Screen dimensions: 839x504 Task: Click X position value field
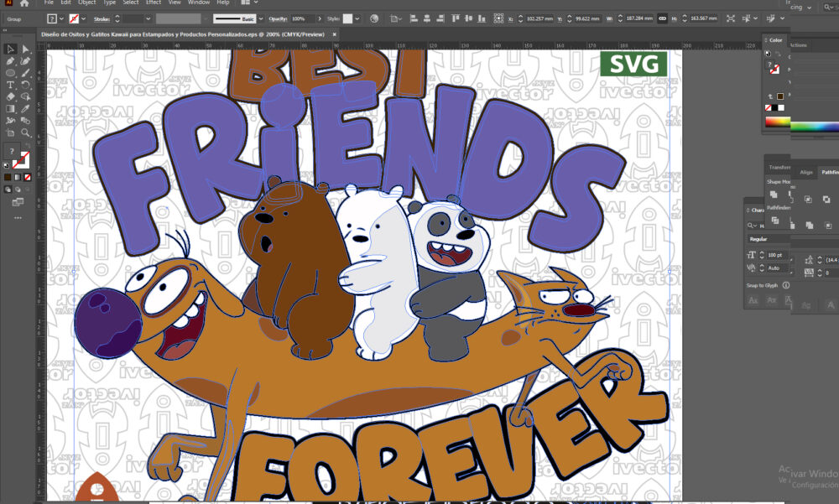point(539,18)
